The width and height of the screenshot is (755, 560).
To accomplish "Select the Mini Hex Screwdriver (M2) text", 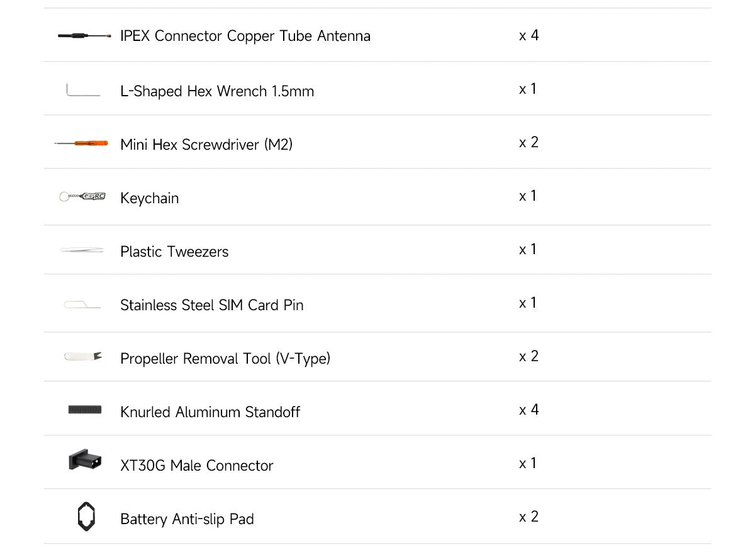I will (x=206, y=145).
